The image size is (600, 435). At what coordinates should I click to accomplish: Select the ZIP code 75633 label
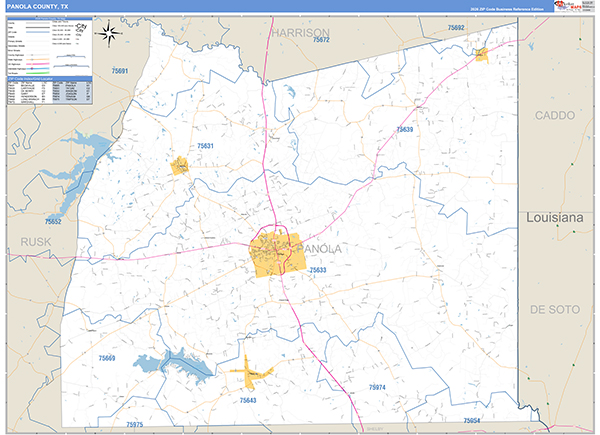coord(318,270)
